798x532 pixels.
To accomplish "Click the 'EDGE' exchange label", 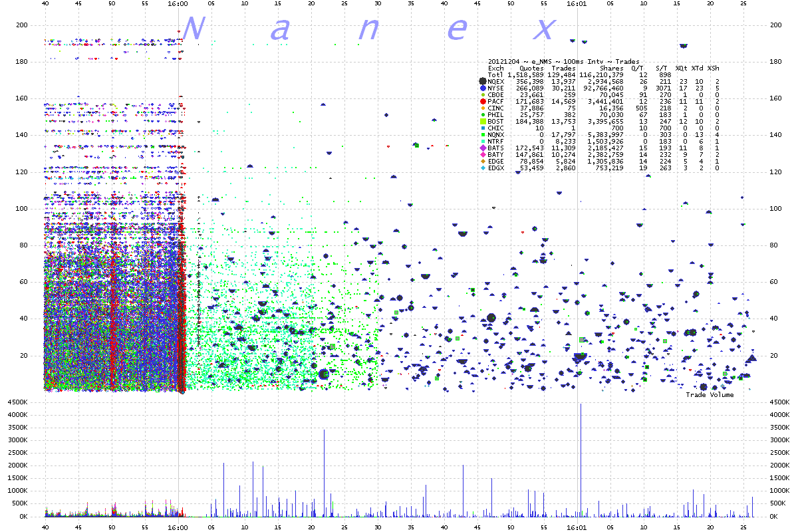I will 495,162.
